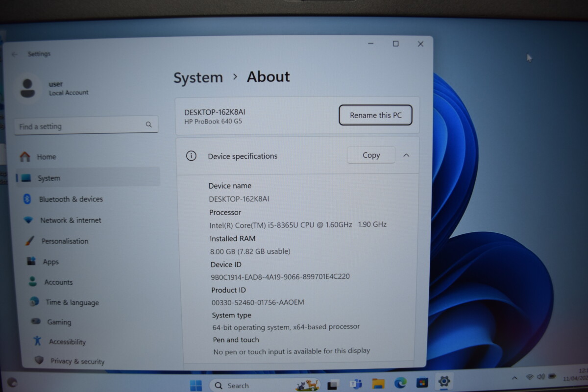Click the System breadcrumb link
Screen dimensions: 588x392
click(x=198, y=77)
